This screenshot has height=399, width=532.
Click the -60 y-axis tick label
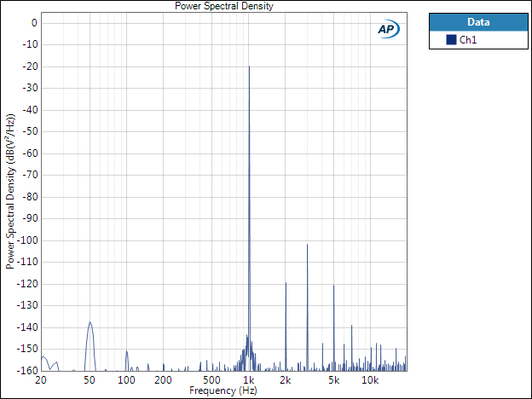30,153
